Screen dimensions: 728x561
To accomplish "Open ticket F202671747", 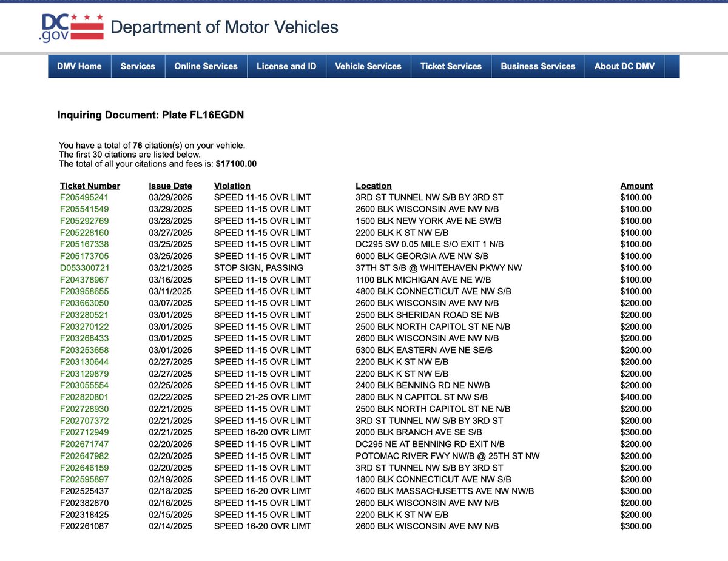I will [x=84, y=444].
